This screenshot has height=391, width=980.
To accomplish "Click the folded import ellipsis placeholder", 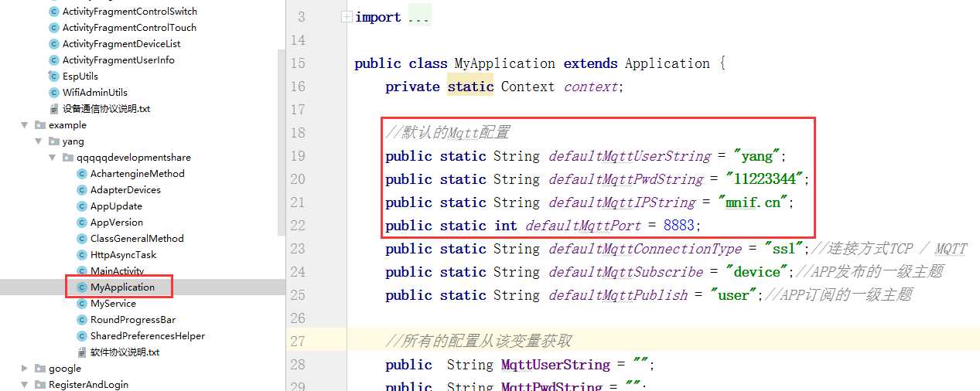I will point(419,17).
